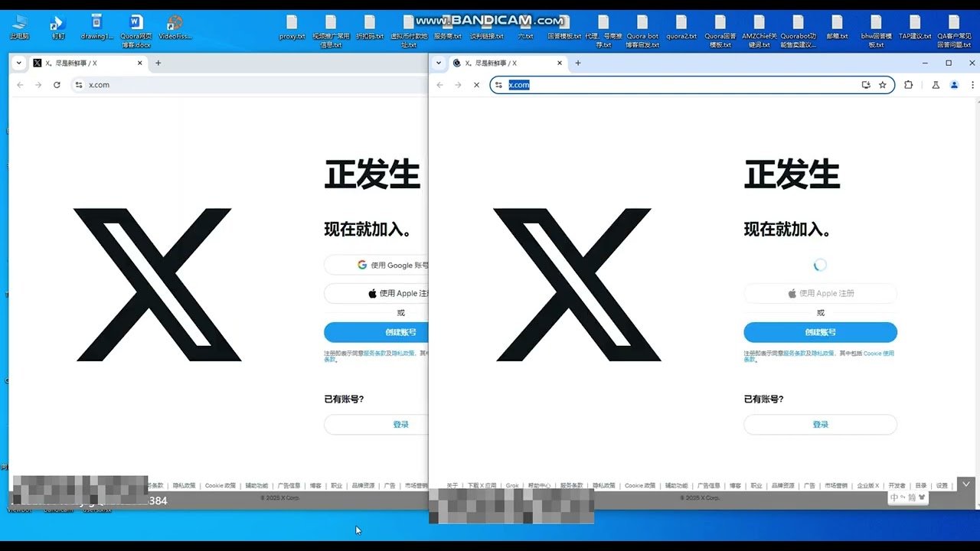Select the 谈判链接.txt desktop file
Image resolution: width=980 pixels, height=551 pixels.
[x=487, y=27]
